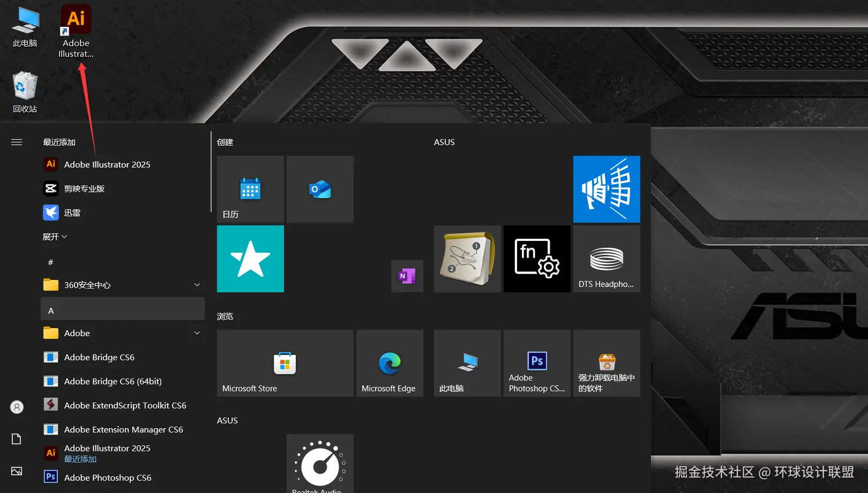The width and height of the screenshot is (868, 493).
Task: Open the ASUS notepad manual tile
Action: (x=467, y=259)
